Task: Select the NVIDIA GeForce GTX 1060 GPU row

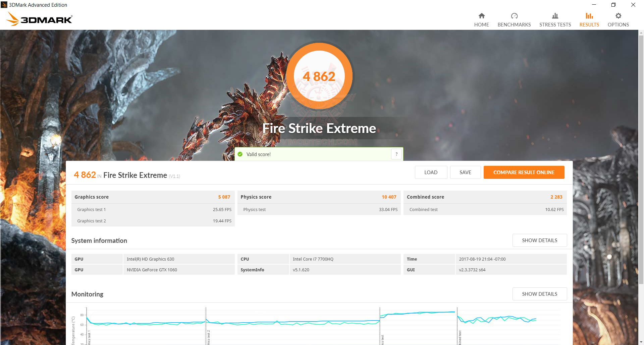Action: [x=152, y=270]
